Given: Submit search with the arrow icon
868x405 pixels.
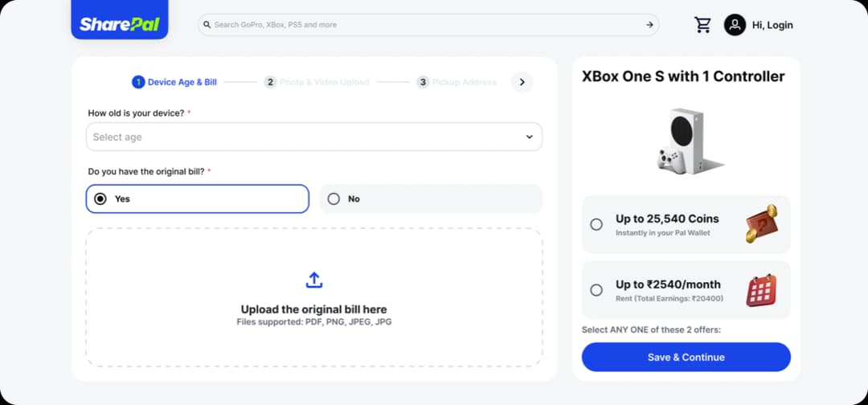Looking at the screenshot, I should tap(649, 25).
